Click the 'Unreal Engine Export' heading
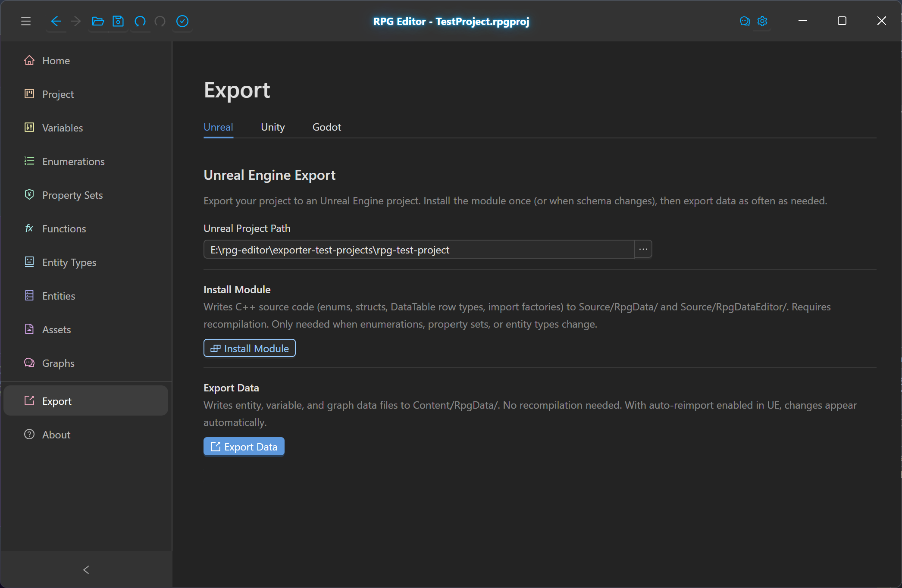The width and height of the screenshot is (902, 588). tap(269, 175)
